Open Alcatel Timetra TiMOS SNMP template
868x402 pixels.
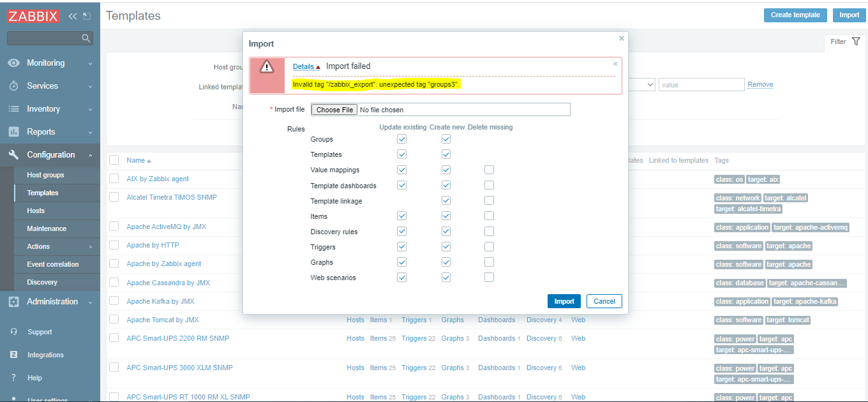tap(172, 197)
